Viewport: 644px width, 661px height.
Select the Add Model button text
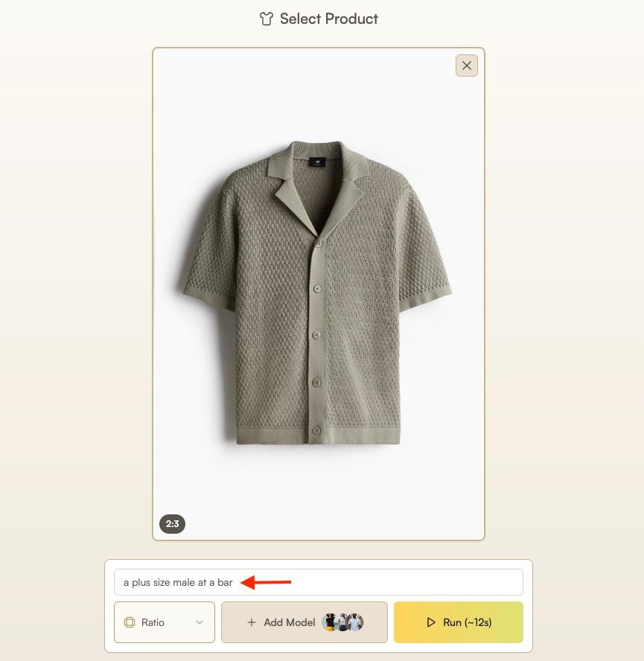click(x=290, y=622)
